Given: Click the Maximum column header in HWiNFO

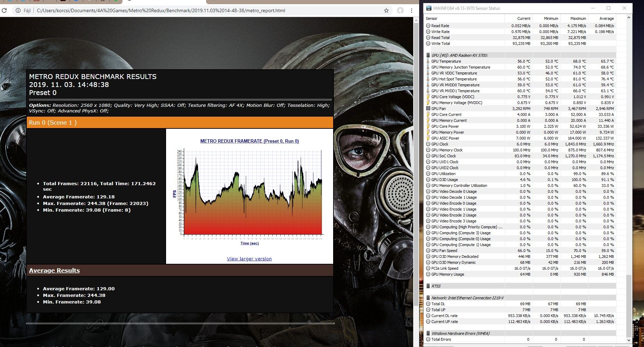Looking at the screenshot, I should (574, 18).
